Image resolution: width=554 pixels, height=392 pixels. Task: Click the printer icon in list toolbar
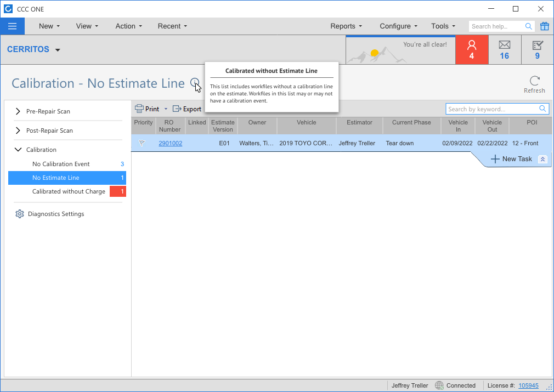(x=139, y=109)
